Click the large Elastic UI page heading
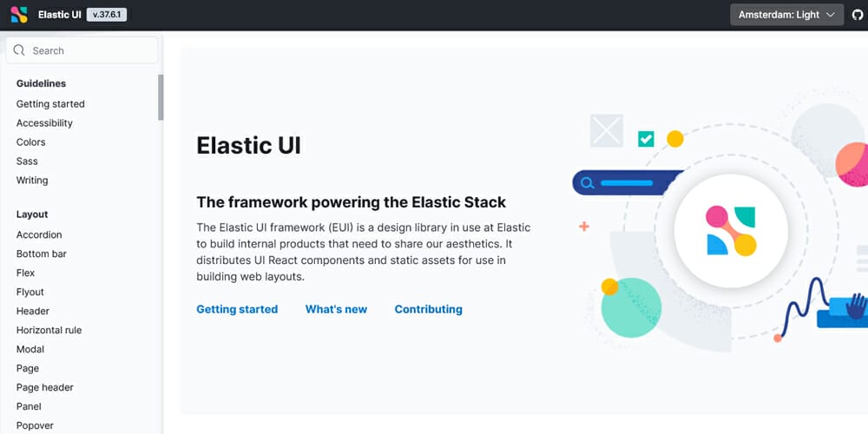 click(249, 146)
